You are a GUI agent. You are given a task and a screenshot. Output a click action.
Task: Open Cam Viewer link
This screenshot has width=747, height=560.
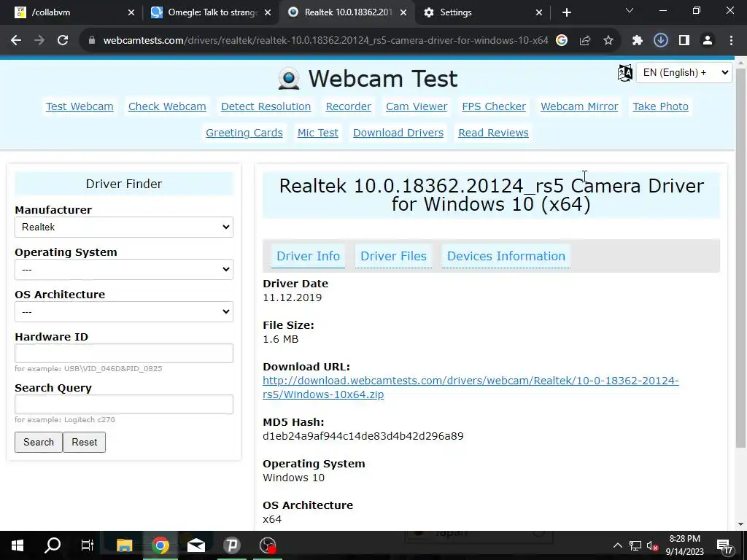click(x=417, y=106)
